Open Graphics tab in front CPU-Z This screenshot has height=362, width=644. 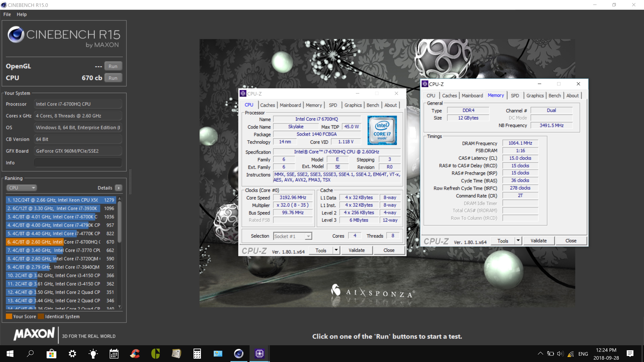(x=353, y=105)
